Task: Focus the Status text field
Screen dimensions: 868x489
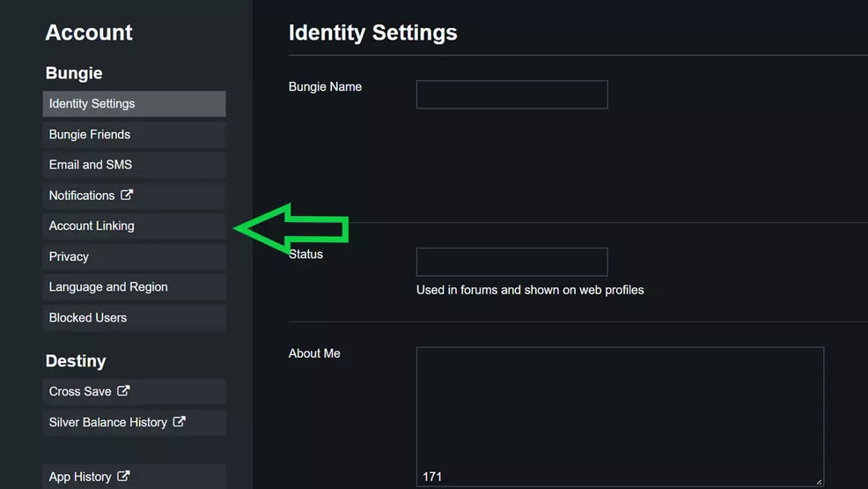Action: (x=511, y=262)
